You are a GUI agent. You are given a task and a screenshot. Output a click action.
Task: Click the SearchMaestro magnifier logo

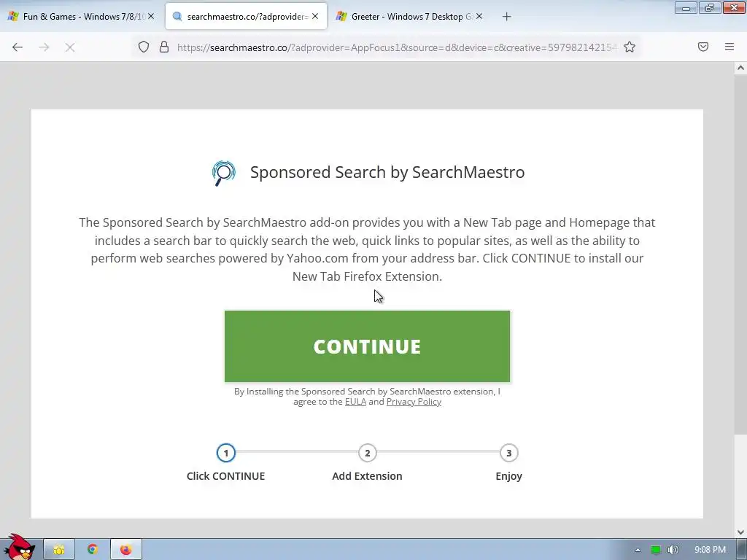pyautogui.click(x=223, y=173)
